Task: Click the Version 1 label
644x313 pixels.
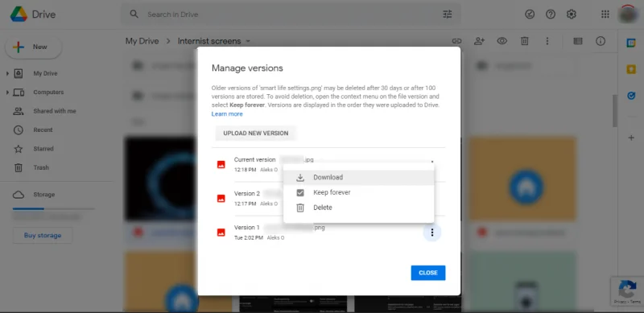Action: click(247, 228)
